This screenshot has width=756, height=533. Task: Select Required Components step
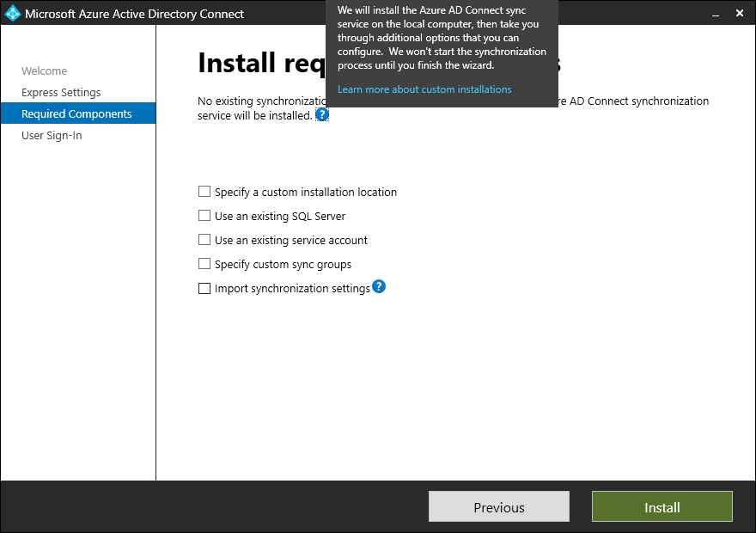[78, 113]
